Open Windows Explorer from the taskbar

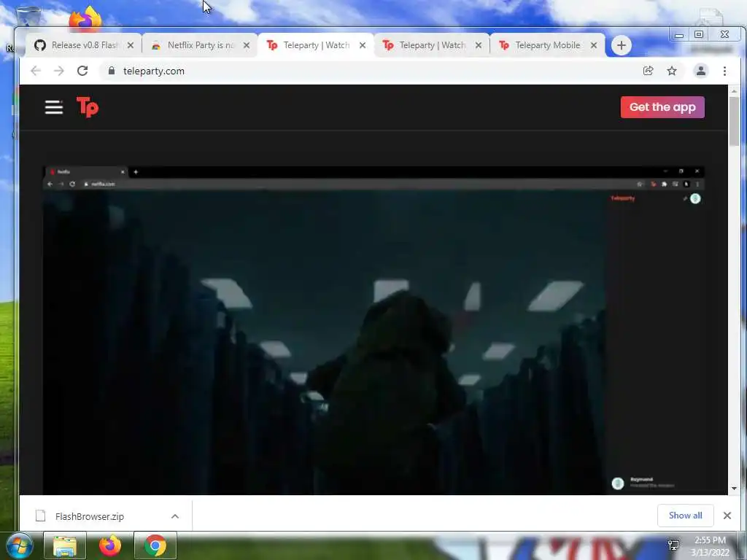pyautogui.click(x=65, y=545)
